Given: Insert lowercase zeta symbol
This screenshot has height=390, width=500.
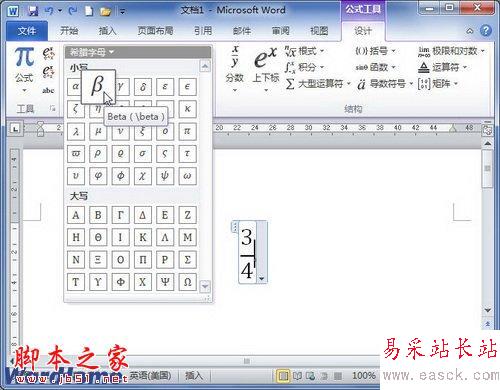Looking at the screenshot, I should coord(76,109).
